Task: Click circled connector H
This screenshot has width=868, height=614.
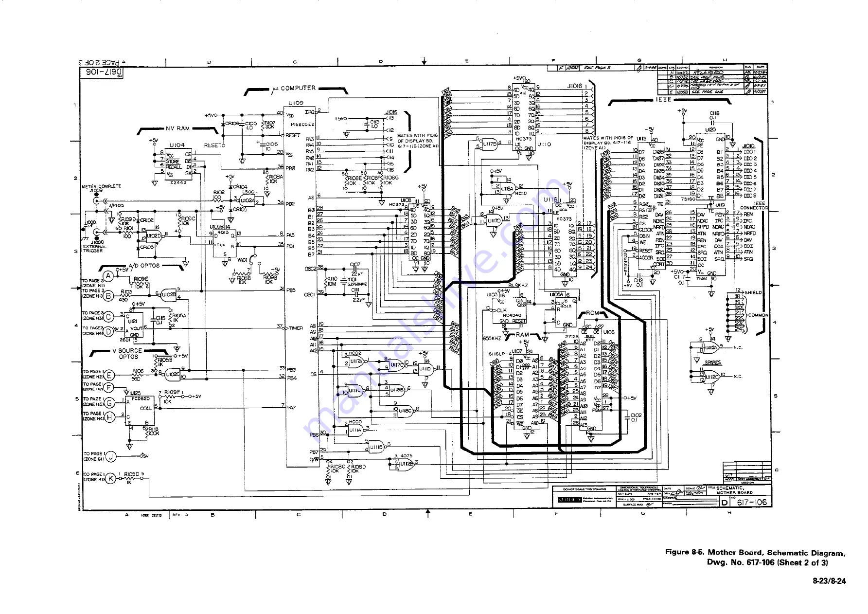Action: tap(110, 417)
